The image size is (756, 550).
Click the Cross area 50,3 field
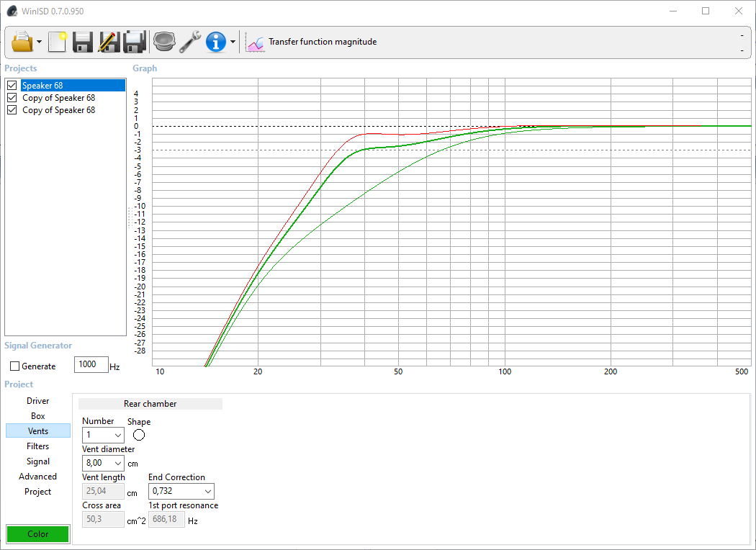[x=103, y=519]
